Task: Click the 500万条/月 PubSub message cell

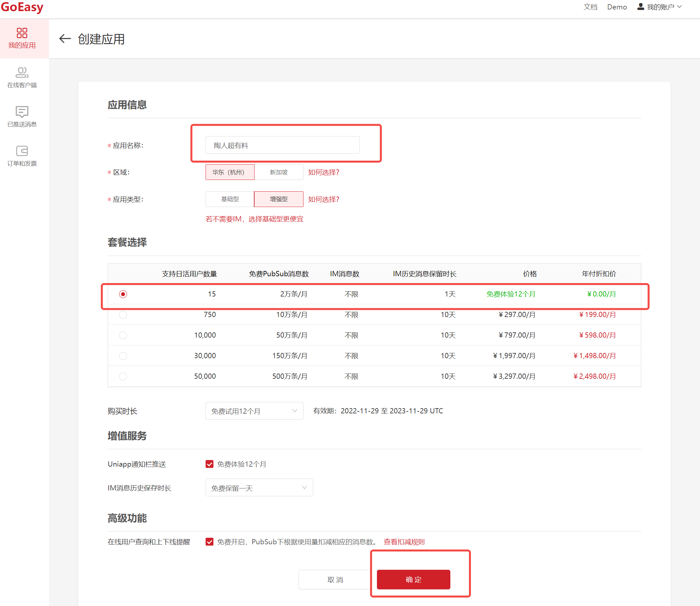Action: coord(290,376)
